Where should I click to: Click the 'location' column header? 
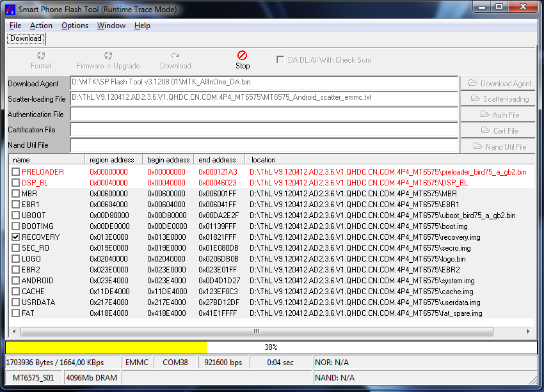click(x=389, y=160)
